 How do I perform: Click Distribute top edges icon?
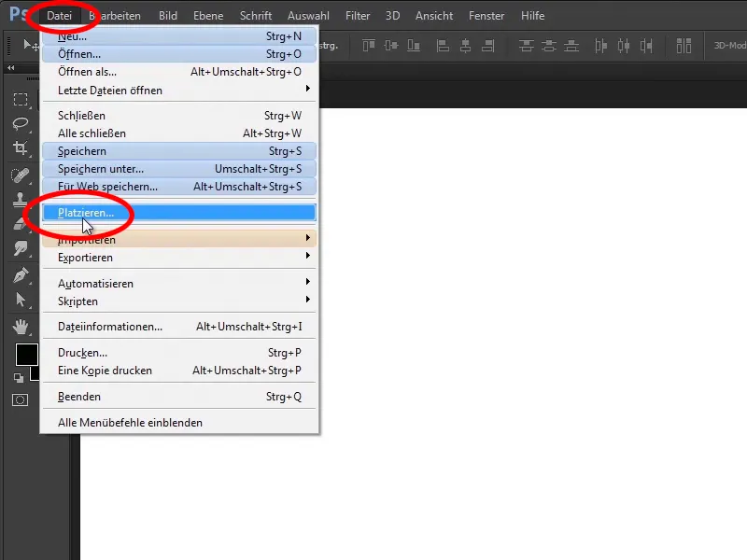tap(527, 46)
